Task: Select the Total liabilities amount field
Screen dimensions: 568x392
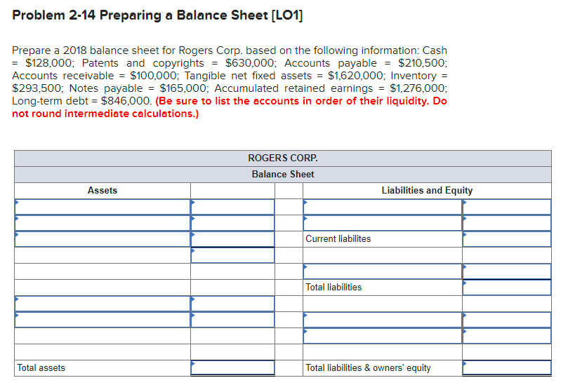Action: click(x=507, y=288)
